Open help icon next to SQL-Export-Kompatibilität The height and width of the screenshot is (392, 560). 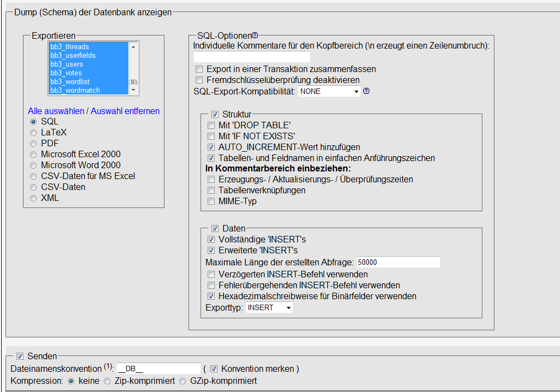[367, 91]
